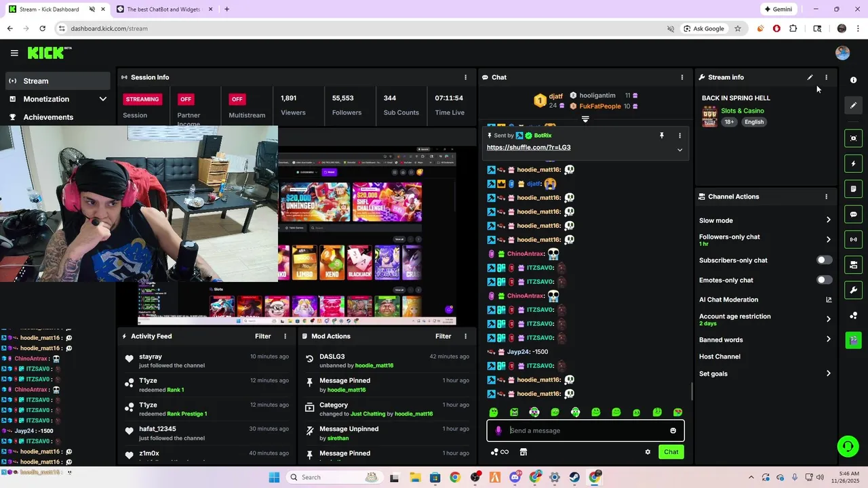The width and height of the screenshot is (868, 488).
Task: Expand Account age restriction settings
Action: pos(828,319)
